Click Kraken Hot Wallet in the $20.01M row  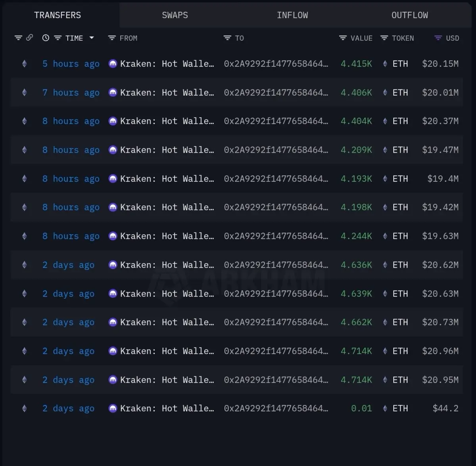(167, 93)
